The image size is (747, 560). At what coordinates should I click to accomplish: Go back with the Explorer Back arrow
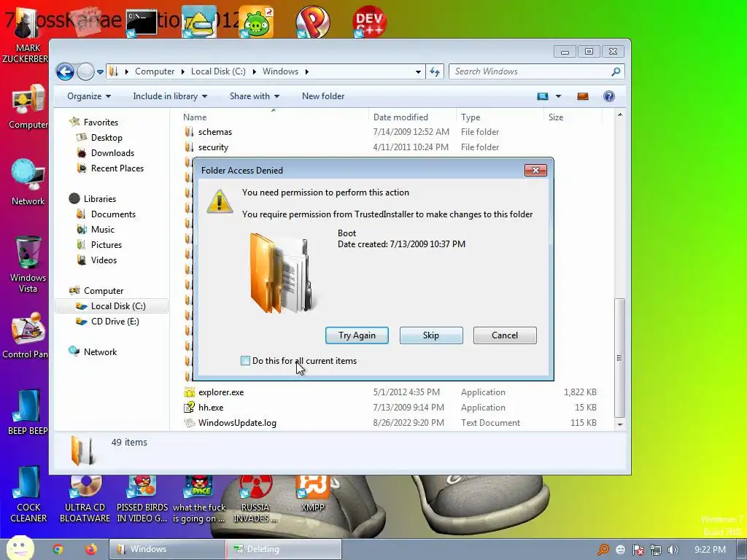click(x=65, y=72)
